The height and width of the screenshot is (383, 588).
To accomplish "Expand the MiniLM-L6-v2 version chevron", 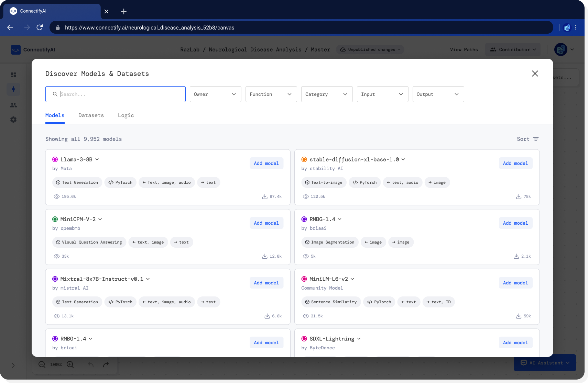I will click(352, 279).
